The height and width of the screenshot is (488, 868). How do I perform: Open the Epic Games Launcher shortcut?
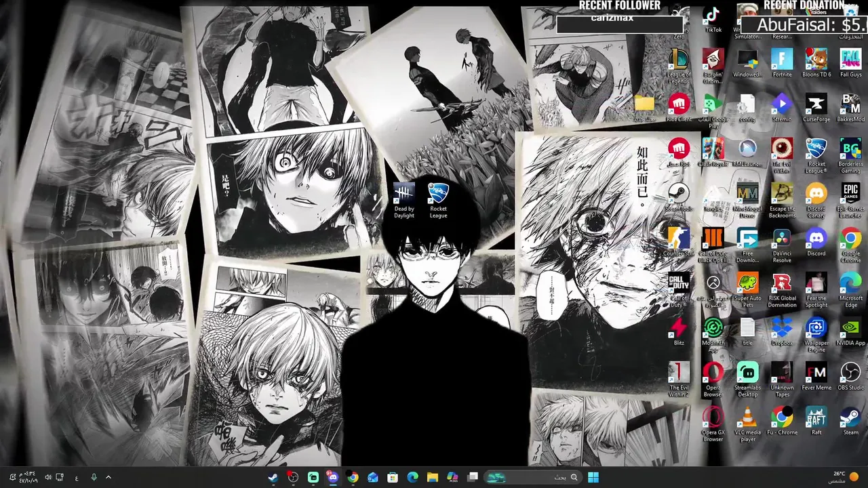850,201
